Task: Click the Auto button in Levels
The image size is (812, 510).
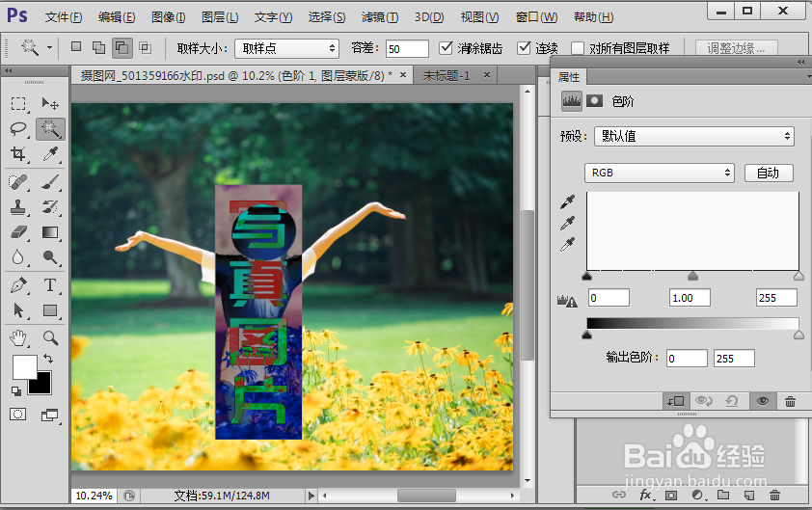Action: [769, 173]
